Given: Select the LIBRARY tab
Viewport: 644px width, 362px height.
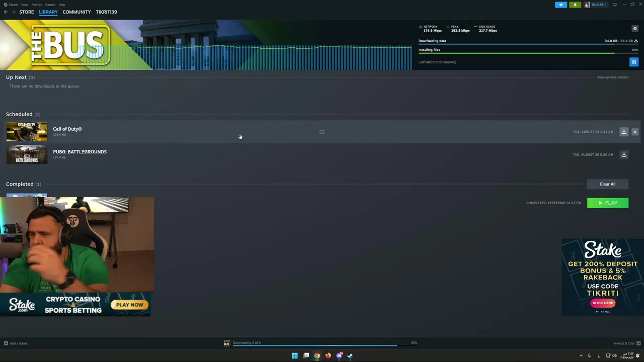Looking at the screenshot, I should pyautogui.click(x=48, y=12).
